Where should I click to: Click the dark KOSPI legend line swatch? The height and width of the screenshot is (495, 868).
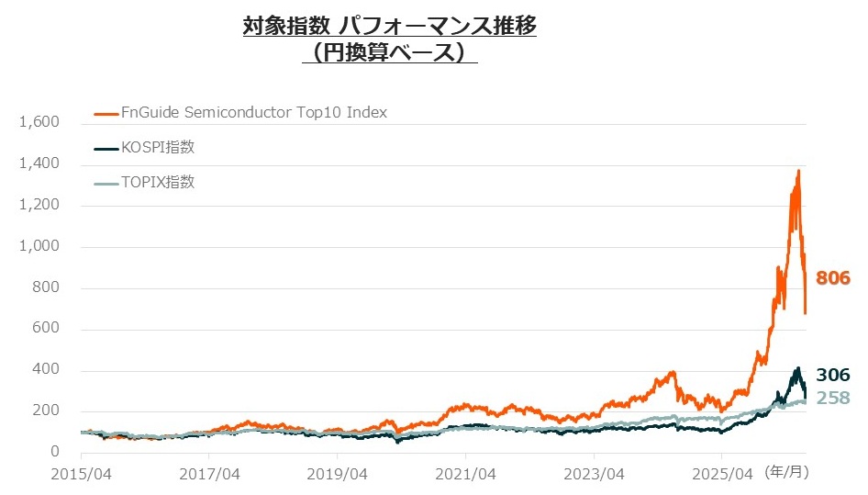pos(106,149)
